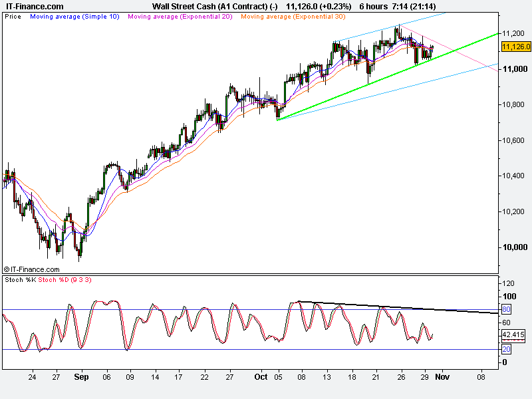Click the 42.415 stochastic value badge
The width and height of the screenshot is (532, 399).
pos(513,334)
